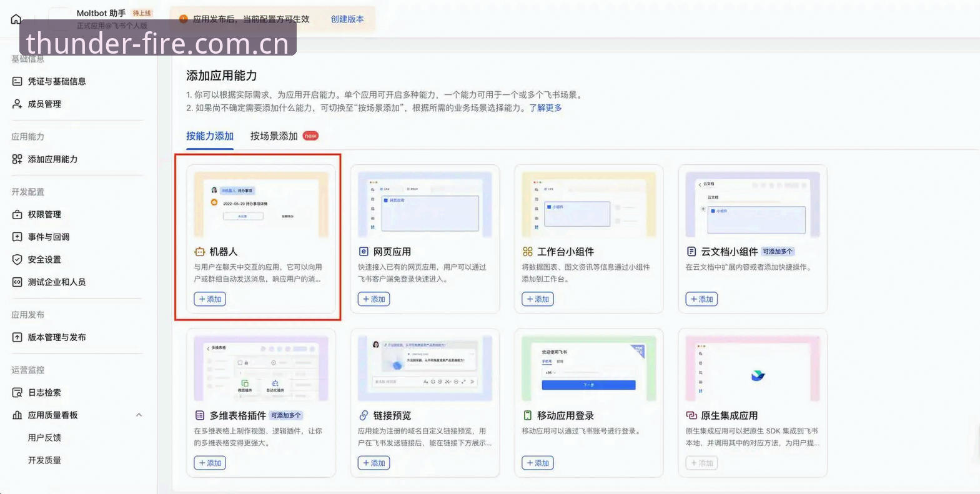This screenshot has width=980, height=494.
Task: Click the 了解更多 link
Action: [x=545, y=108]
